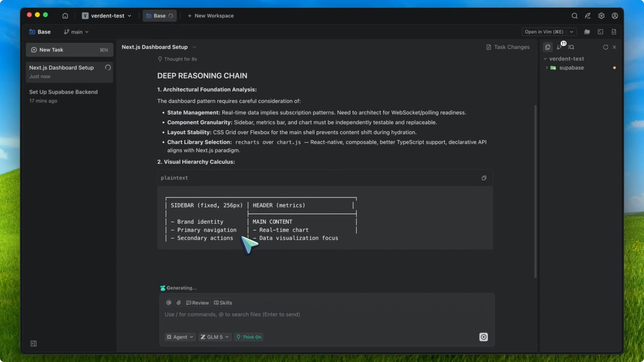This screenshot has width=644, height=362.
Task: Open the integrated terminal icon
Action: tap(600, 32)
